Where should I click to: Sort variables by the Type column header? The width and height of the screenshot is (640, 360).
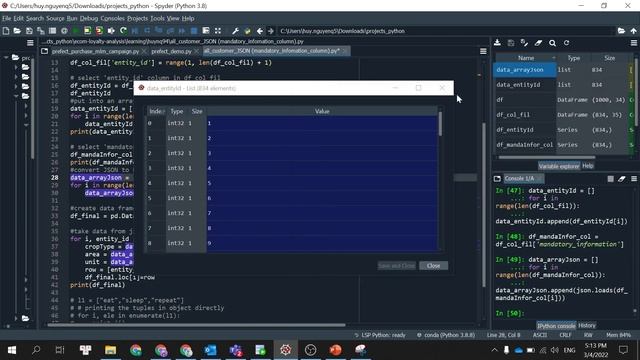pos(573,58)
